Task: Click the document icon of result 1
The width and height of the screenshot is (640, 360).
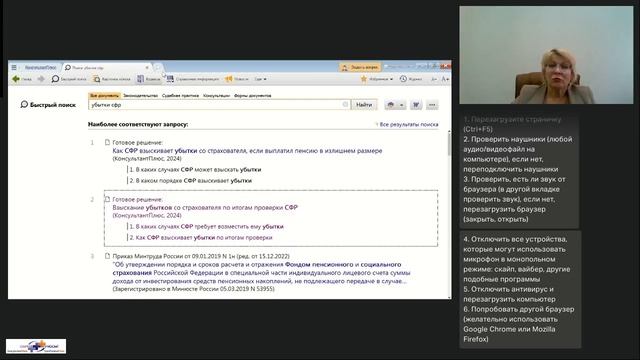Action: pos(107,142)
